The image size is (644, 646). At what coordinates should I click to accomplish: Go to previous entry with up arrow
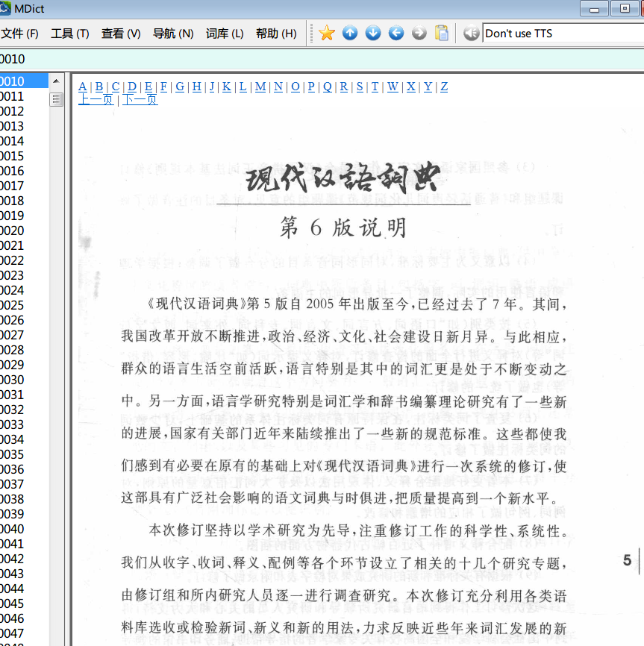[x=350, y=33]
